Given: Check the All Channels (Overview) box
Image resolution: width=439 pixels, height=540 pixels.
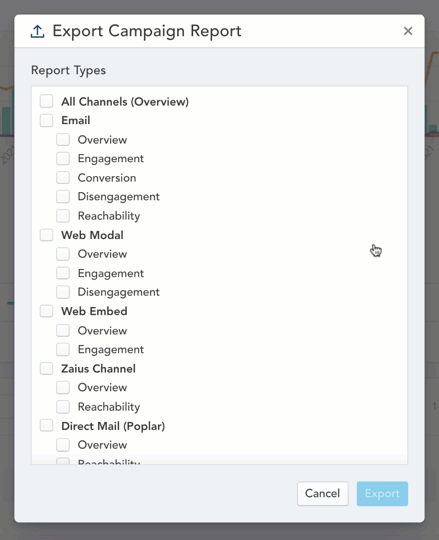Looking at the screenshot, I should 46,101.
